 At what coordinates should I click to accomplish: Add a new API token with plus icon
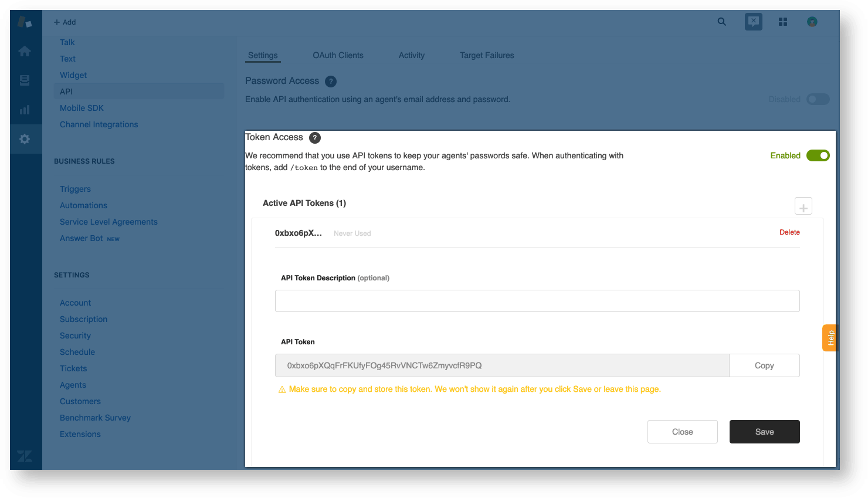(x=803, y=206)
